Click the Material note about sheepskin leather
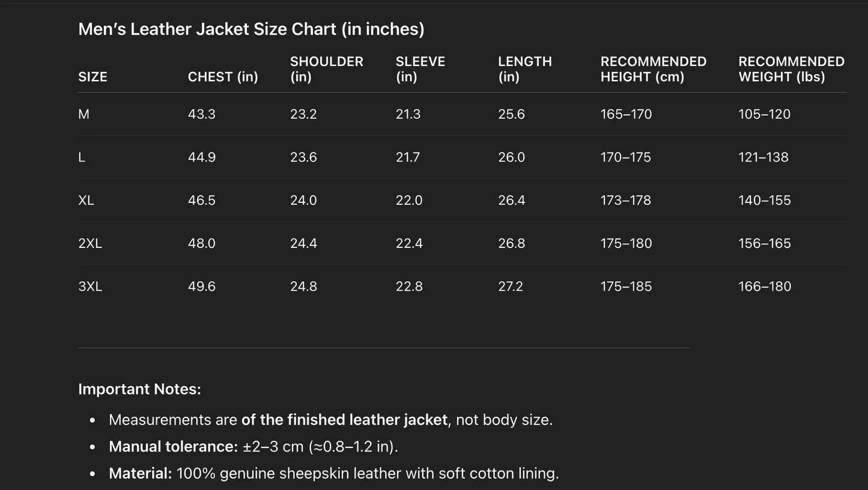Viewport: 868px width, 490px height. 333,473
